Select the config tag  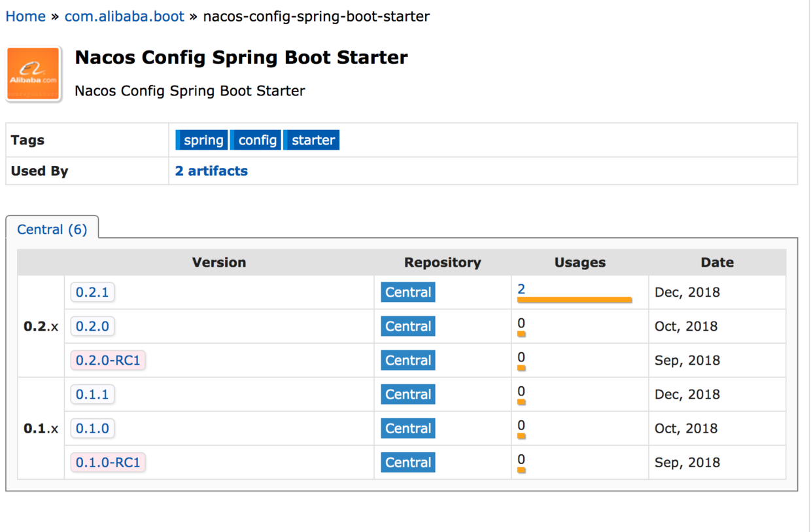click(x=256, y=141)
